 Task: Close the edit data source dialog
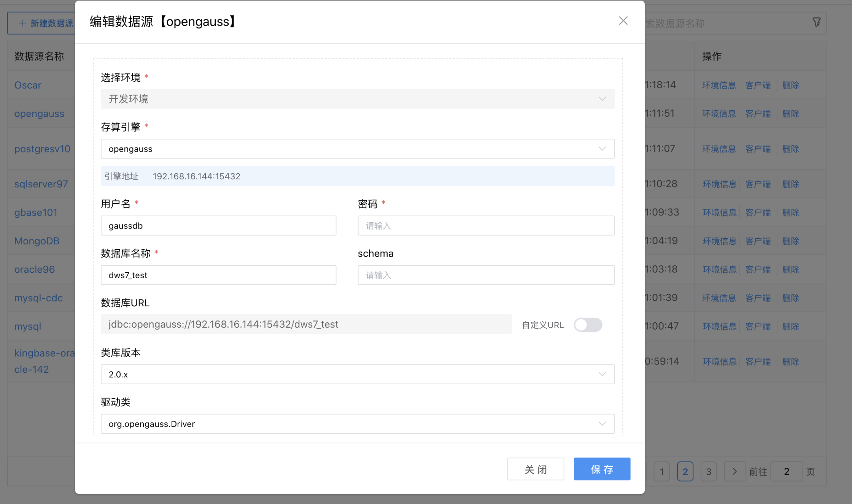click(623, 21)
